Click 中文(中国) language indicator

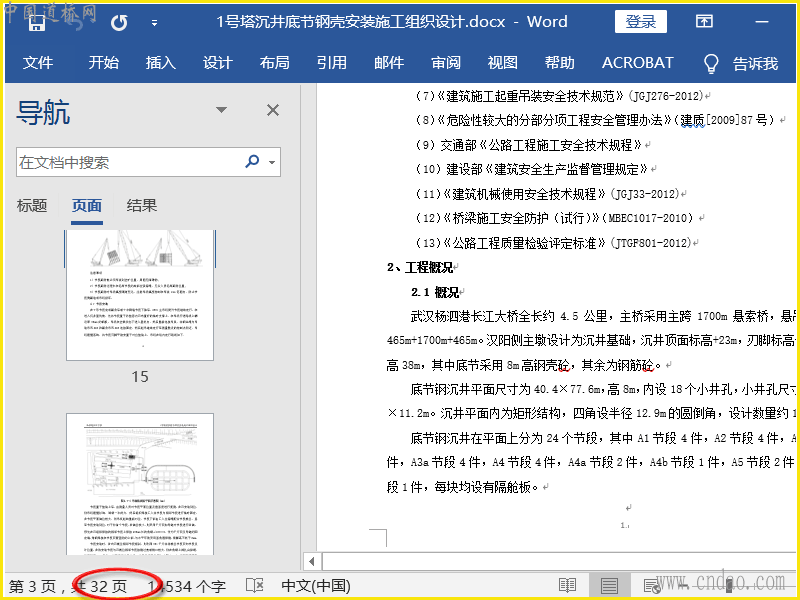pyautogui.click(x=316, y=586)
